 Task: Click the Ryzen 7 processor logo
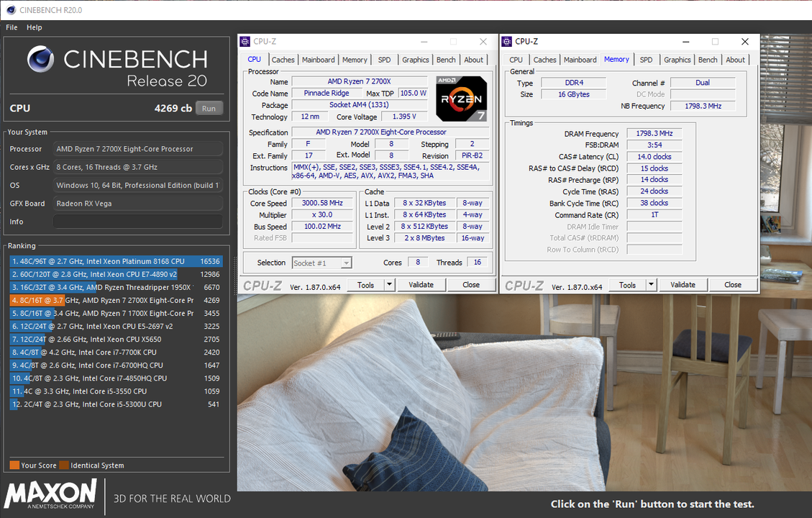(x=462, y=99)
